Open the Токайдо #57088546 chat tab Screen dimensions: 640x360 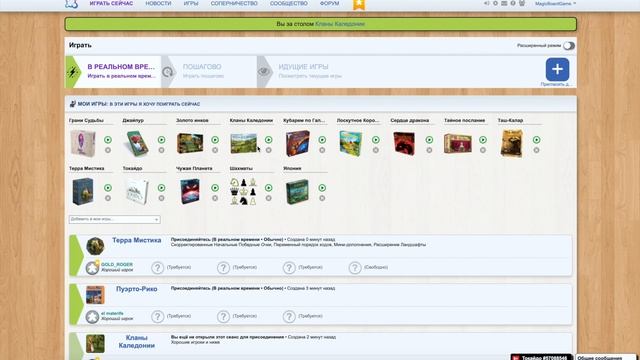(542, 357)
